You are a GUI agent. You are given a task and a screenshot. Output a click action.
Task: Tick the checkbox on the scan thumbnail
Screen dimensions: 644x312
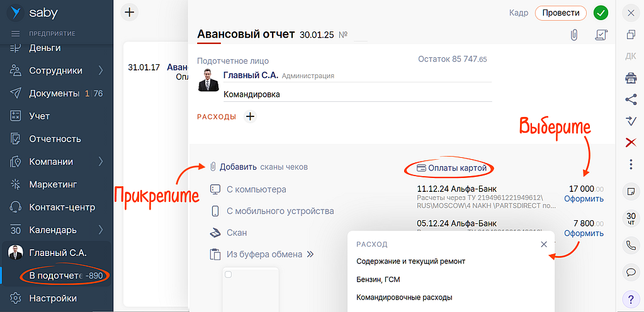(229, 274)
